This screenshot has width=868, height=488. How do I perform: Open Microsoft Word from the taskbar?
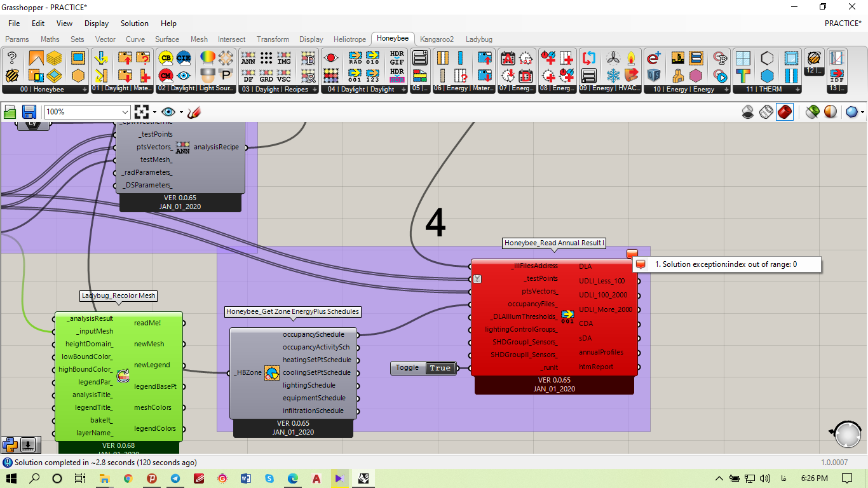[x=246, y=478]
